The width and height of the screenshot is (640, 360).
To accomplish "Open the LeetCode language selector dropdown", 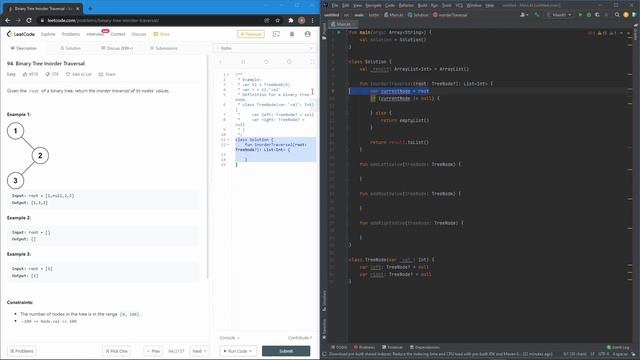I will click(265, 48).
